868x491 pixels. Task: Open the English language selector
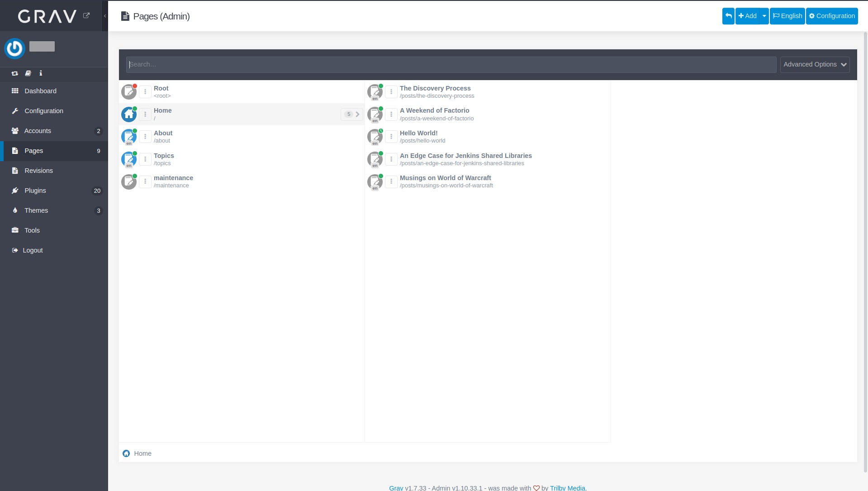[x=787, y=16]
